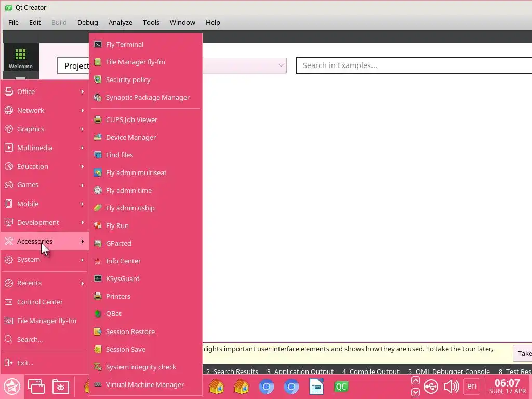Expand the Education category submenu
The image size is (532, 399).
45,166
